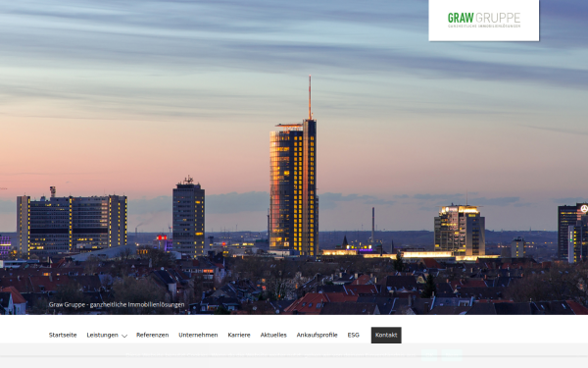Screen dimensions: 588x368
Task: Open the Leistungen menu item
Action: point(102,335)
